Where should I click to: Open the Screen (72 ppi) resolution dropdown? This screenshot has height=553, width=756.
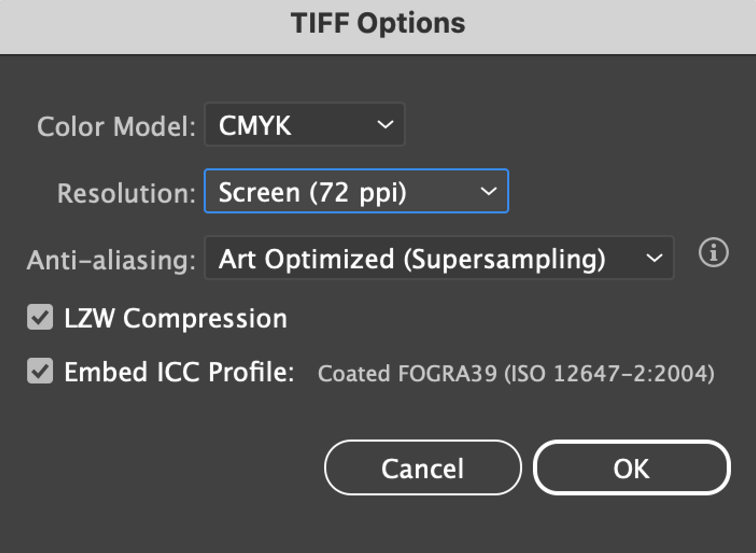(x=356, y=191)
